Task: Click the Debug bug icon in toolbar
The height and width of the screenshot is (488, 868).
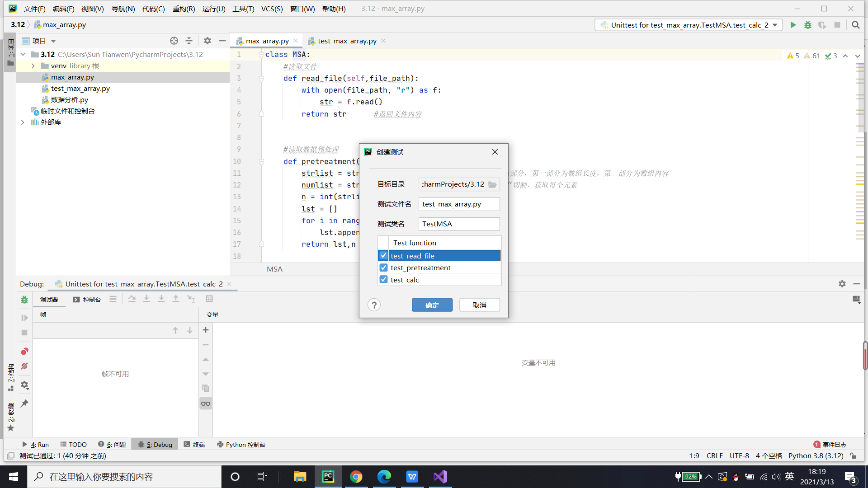Action: click(807, 25)
